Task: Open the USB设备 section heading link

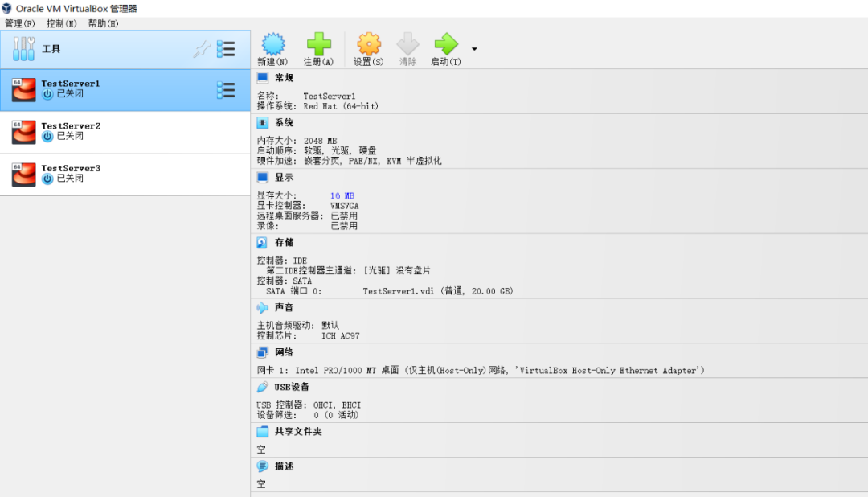Action: (x=292, y=388)
